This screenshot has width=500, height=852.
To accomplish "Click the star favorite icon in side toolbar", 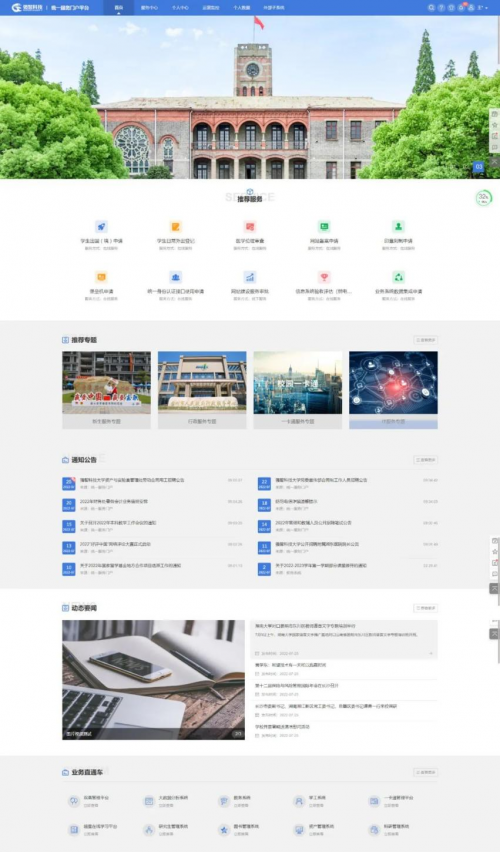I will pos(495,125).
